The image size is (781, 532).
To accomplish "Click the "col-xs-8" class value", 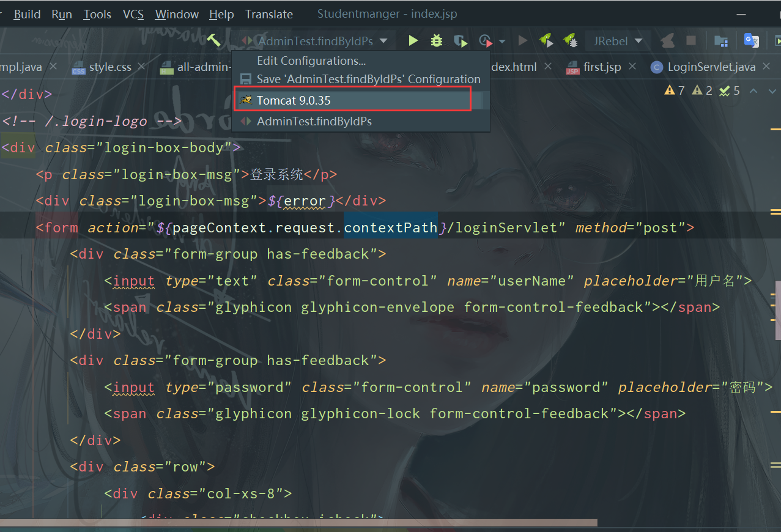I will click(241, 493).
